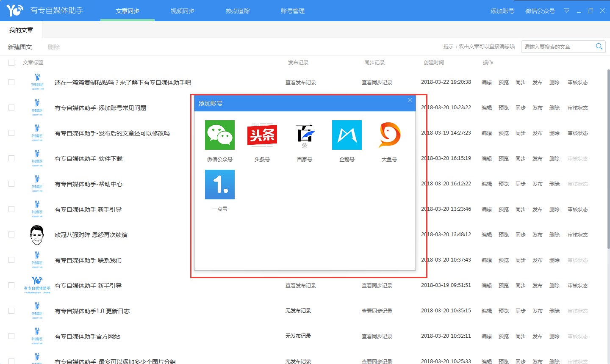Check the box for 帮助中心 article
Screen dimensions: 610x364
(11, 184)
